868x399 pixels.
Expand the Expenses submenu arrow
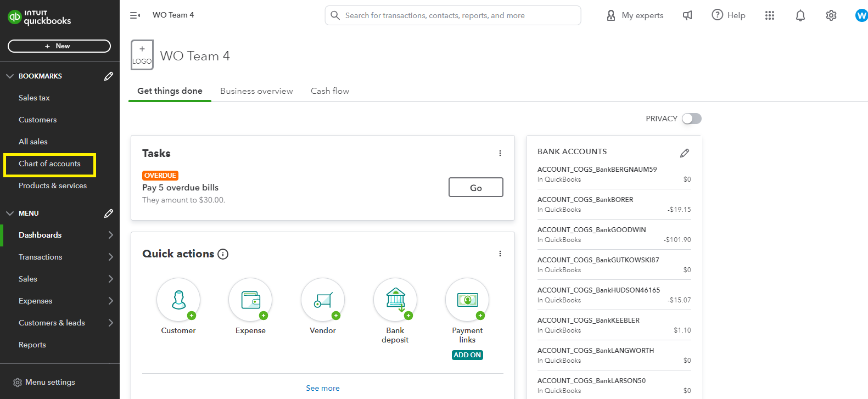point(111,301)
